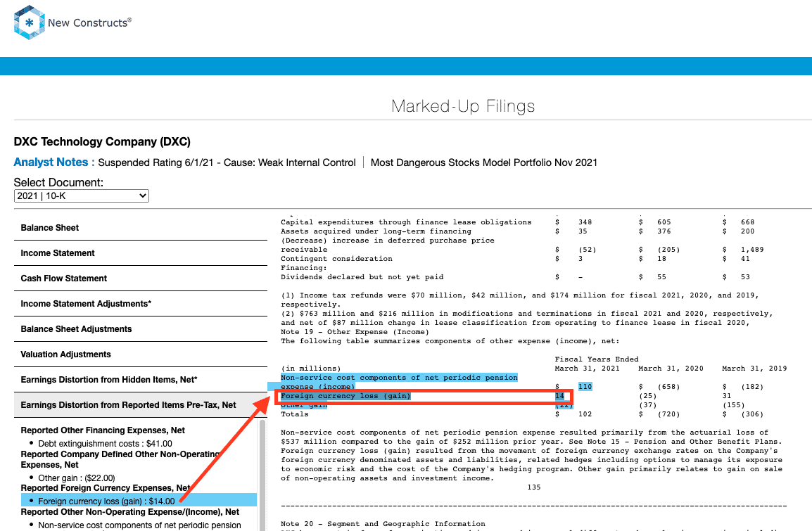Click Note 19 – Other Expense (Income) heading

pos(355,332)
